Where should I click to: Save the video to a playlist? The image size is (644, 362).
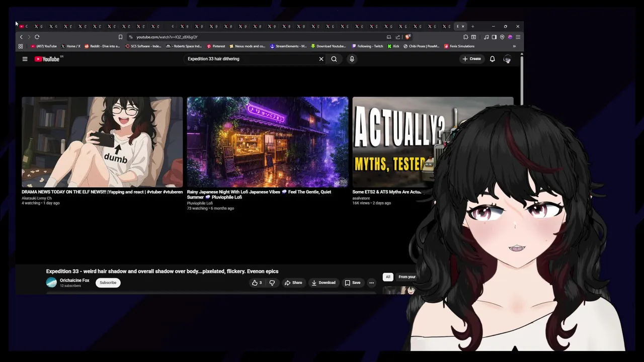click(x=352, y=283)
